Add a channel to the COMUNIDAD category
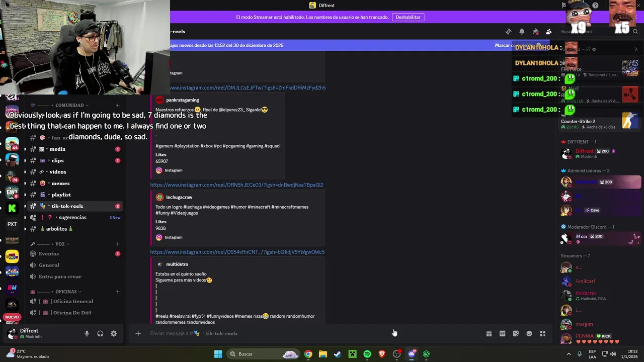644x362 pixels. click(117, 106)
